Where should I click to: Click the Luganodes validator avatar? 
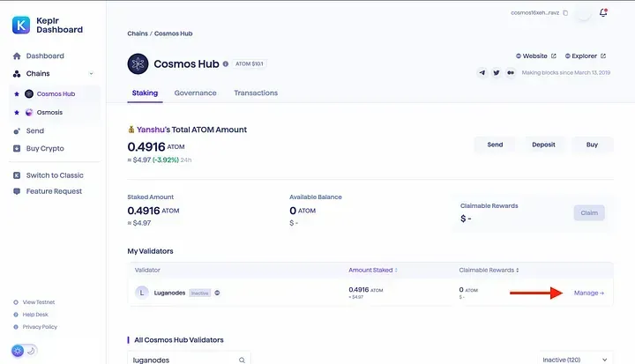click(x=142, y=293)
